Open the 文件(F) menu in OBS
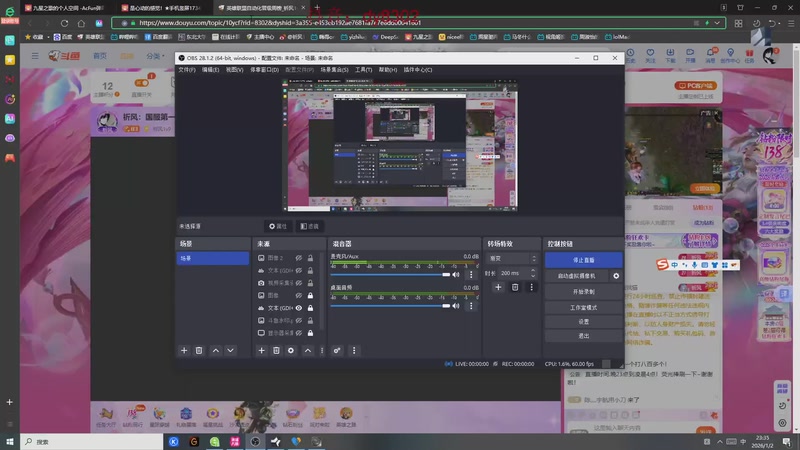800x450 pixels. (x=187, y=70)
